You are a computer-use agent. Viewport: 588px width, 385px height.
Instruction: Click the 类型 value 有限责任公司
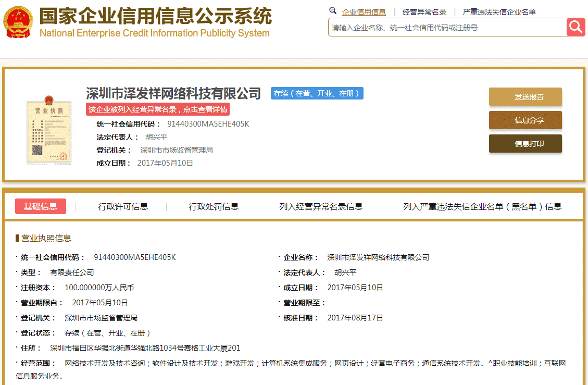(72, 272)
